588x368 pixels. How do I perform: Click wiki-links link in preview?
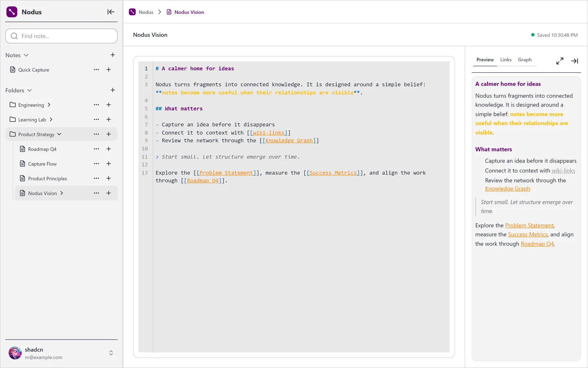click(563, 171)
